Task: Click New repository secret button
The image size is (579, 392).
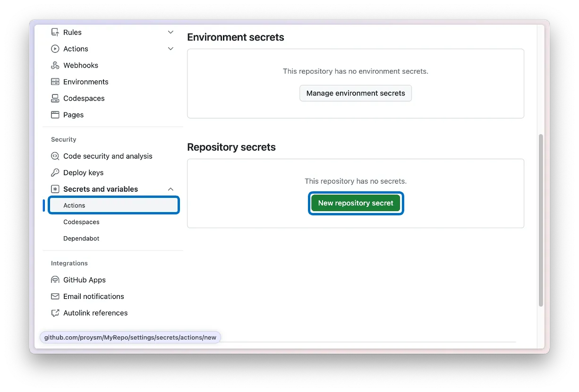Action: point(356,203)
